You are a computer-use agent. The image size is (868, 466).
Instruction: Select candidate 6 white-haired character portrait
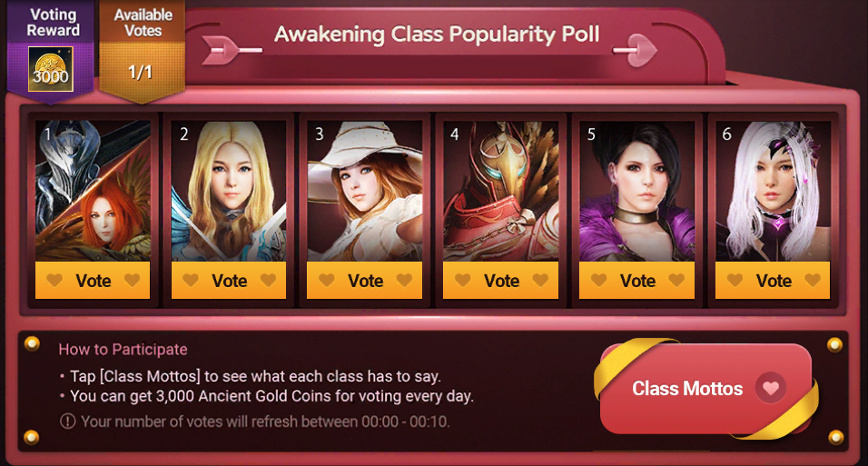click(773, 191)
